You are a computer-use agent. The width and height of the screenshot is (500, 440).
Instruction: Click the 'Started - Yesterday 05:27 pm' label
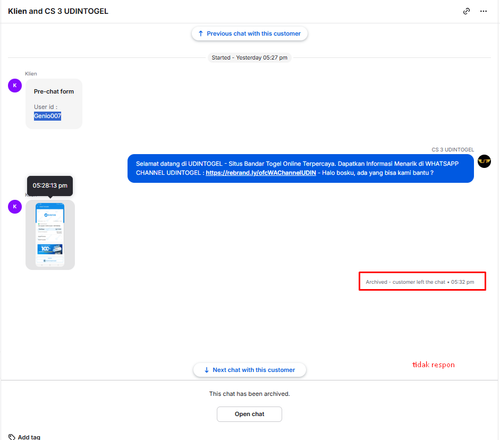[249, 58]
